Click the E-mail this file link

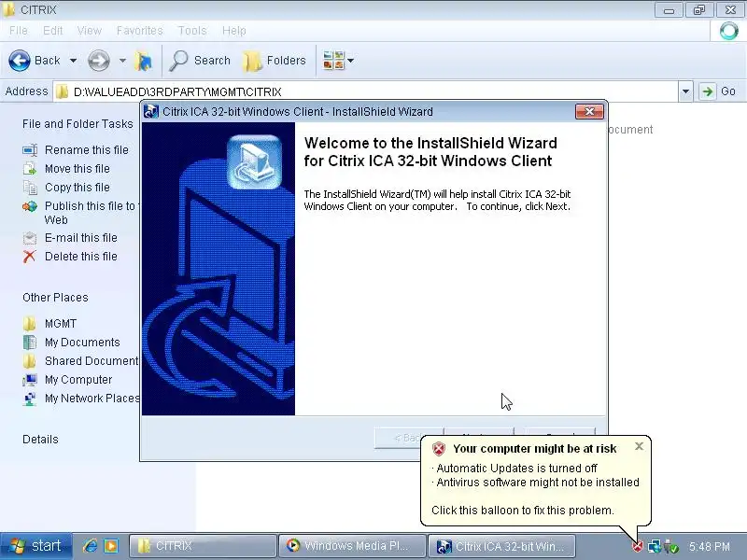tap(80, 238)
